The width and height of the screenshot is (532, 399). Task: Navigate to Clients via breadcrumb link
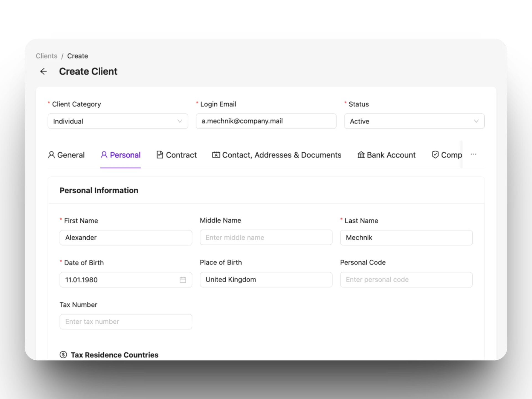pyautogui.click(x=46, y=56)
